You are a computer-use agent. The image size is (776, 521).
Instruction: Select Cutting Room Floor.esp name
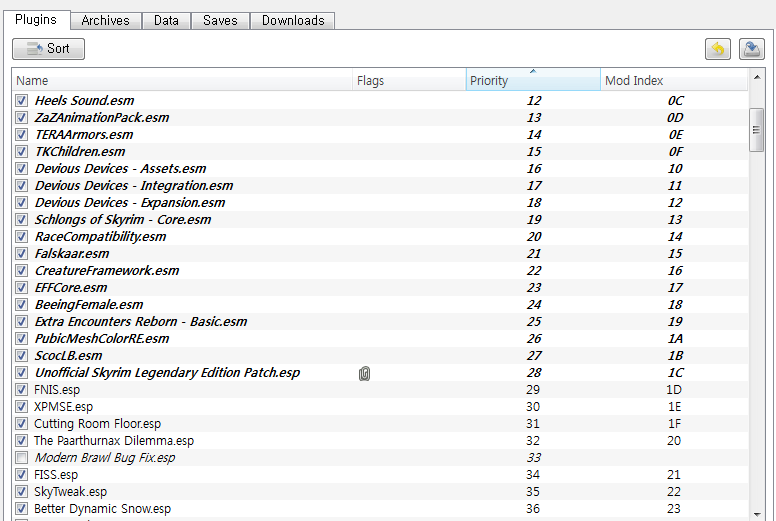[97, 424]
